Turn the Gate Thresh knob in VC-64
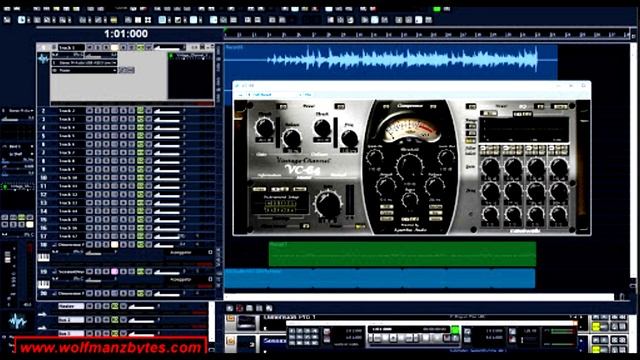 point(264,127)
